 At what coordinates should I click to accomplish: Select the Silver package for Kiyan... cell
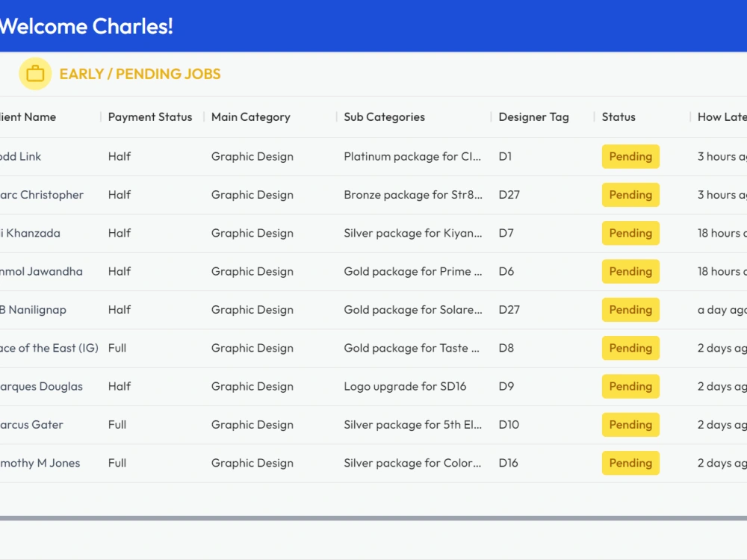[413, 233]
